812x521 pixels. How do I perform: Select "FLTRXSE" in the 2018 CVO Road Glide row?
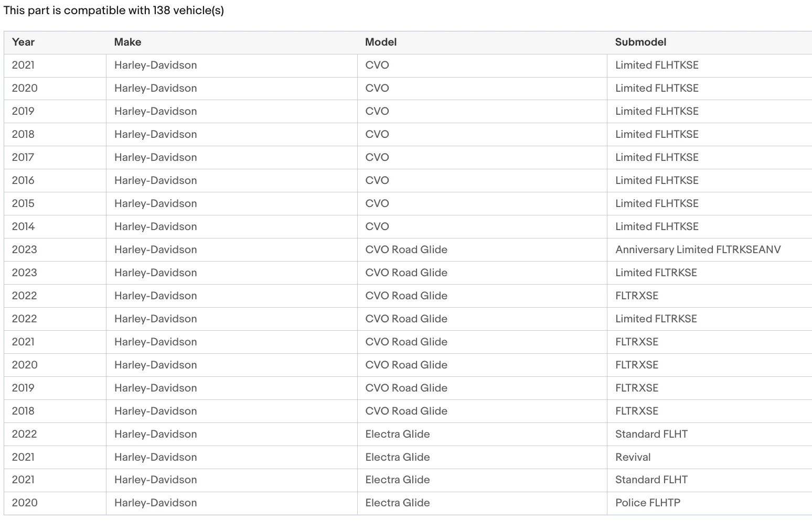636,411
